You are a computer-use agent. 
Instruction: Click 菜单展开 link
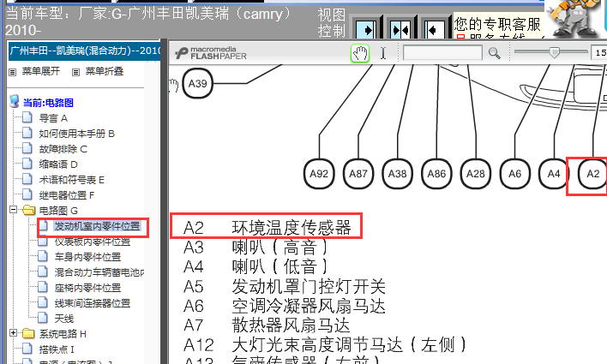pyautogui.click(x=41, y=72)
